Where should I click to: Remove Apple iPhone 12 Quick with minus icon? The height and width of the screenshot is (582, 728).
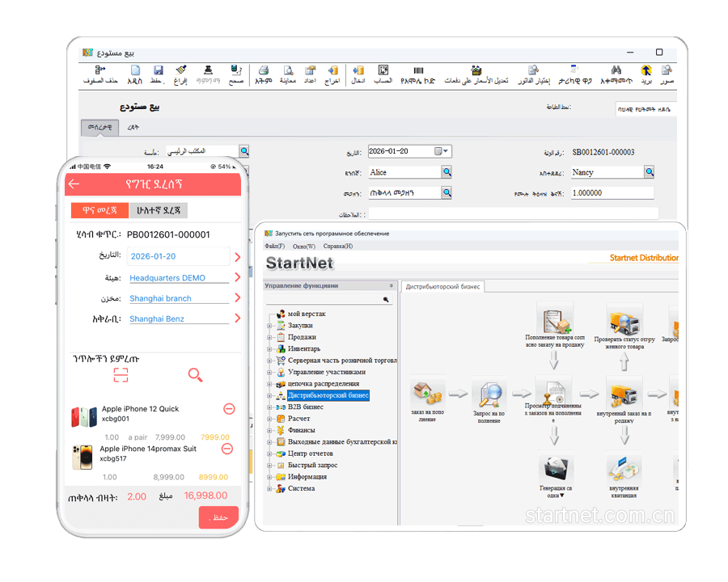(x=229, y=409)
